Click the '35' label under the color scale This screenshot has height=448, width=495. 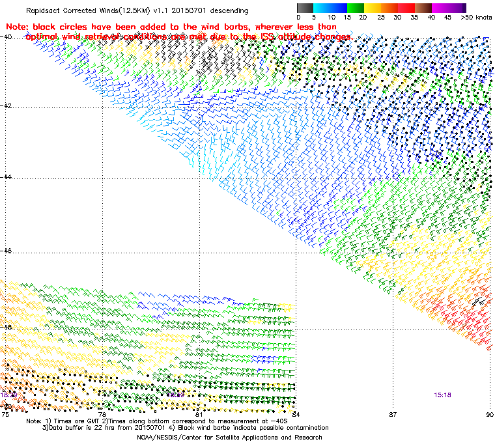click(414, 18)
